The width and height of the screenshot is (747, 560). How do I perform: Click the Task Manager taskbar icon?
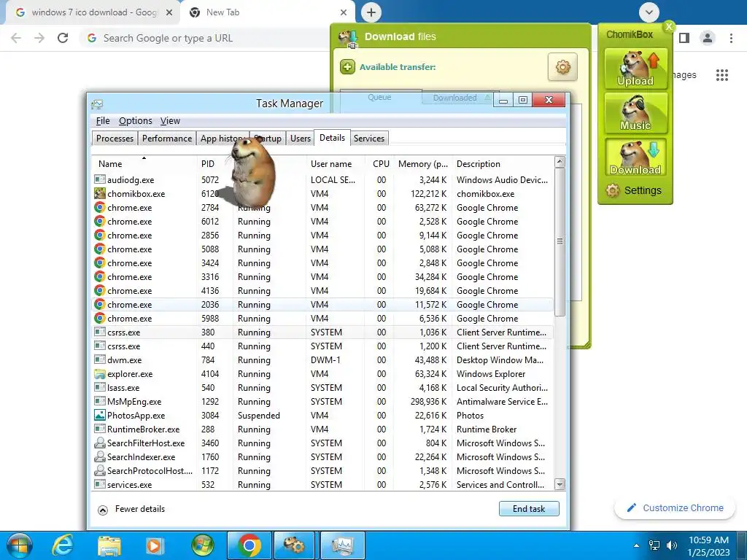tap(342, 545)
